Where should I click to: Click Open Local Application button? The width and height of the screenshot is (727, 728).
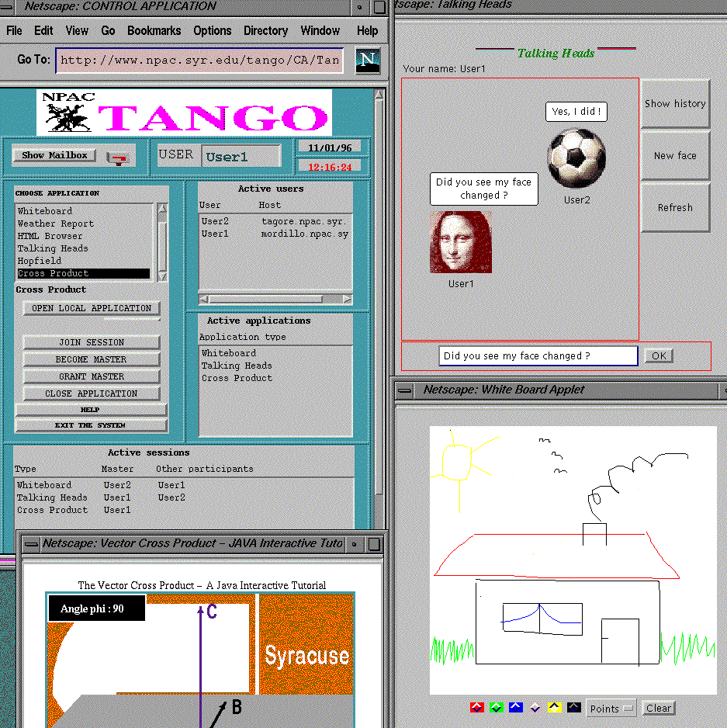click(x=92, y=308)
